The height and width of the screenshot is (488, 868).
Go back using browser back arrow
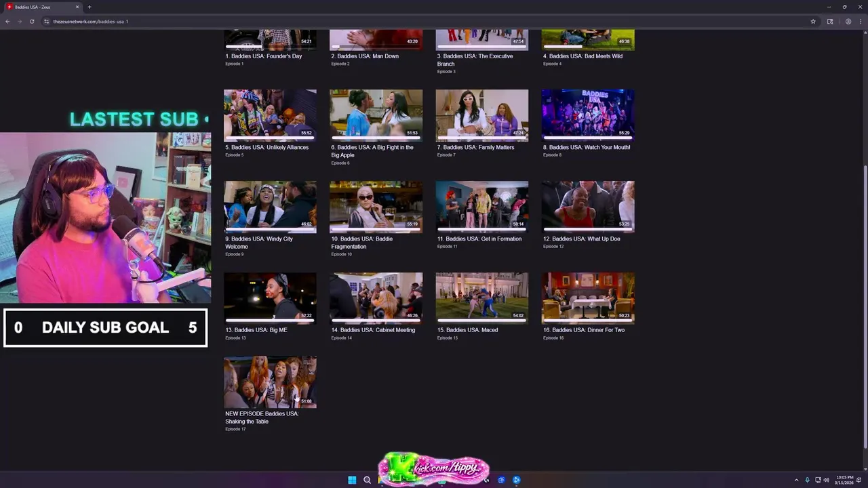(x=7, y=21)
